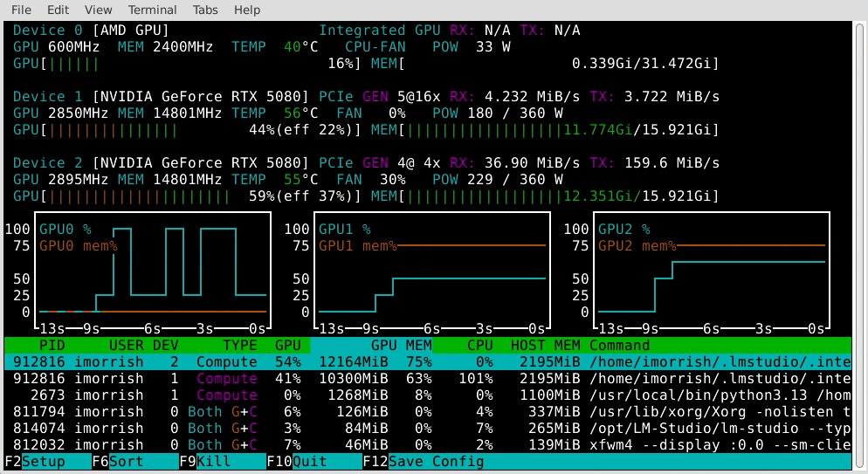The image size is (868, 474).
Task: Click Device 2 memory bar showing 12.351Gi
Action: 545,196
